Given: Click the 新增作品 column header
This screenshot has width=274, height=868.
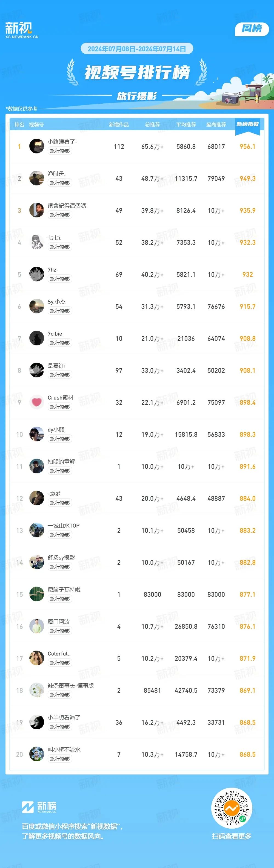Looking at the screenshot, I should (x=119, y=125).
